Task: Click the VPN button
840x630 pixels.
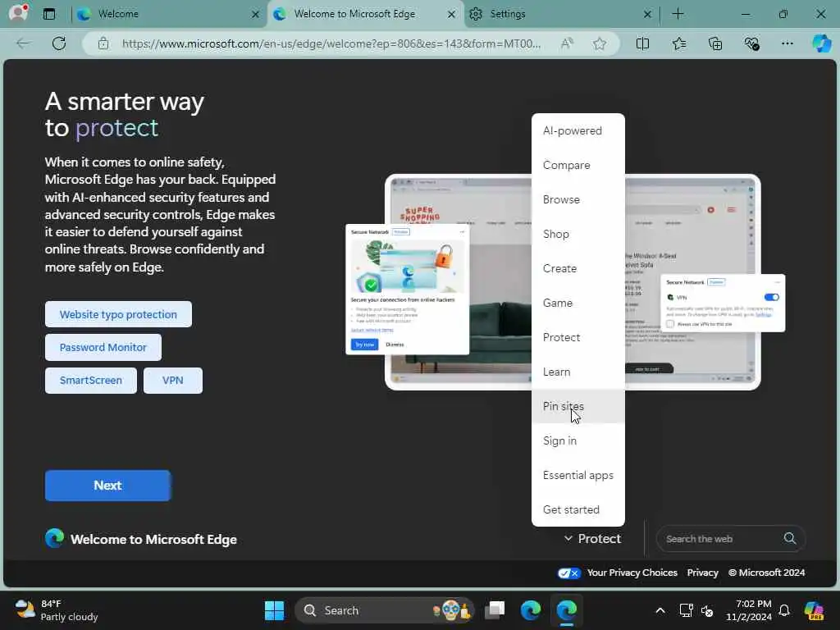Action: [172, 381]
